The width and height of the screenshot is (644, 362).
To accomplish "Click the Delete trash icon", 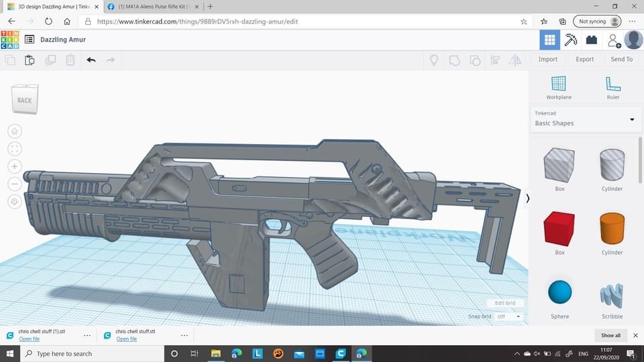I will click(70, 60).
